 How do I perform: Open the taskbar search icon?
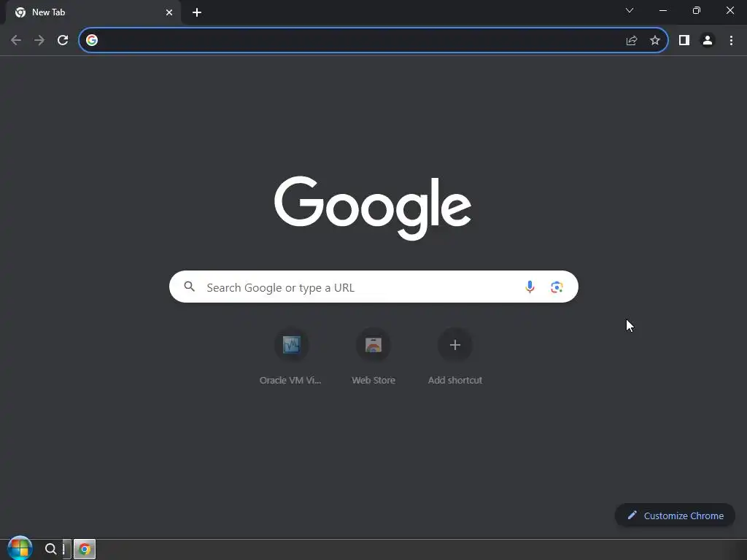click(50, 549)
